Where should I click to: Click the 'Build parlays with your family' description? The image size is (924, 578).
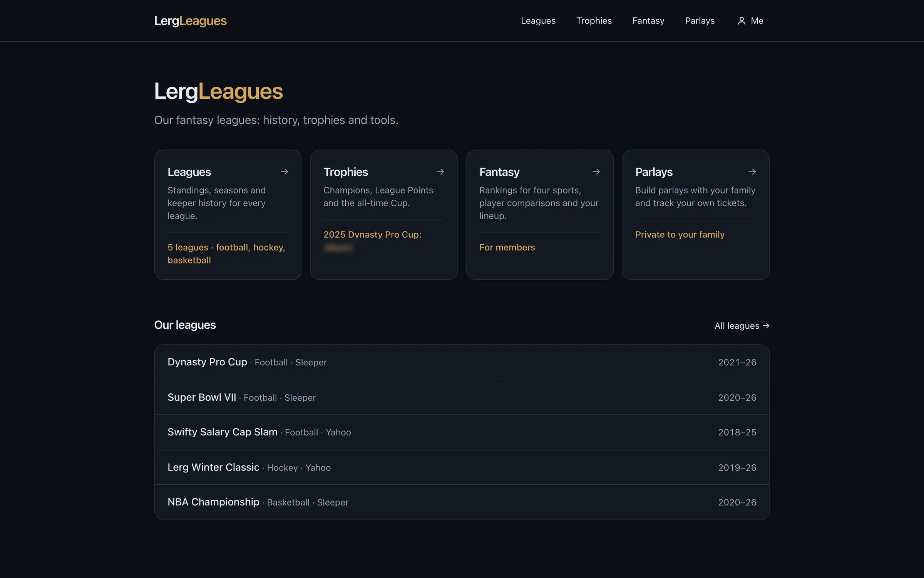(695, 197)
